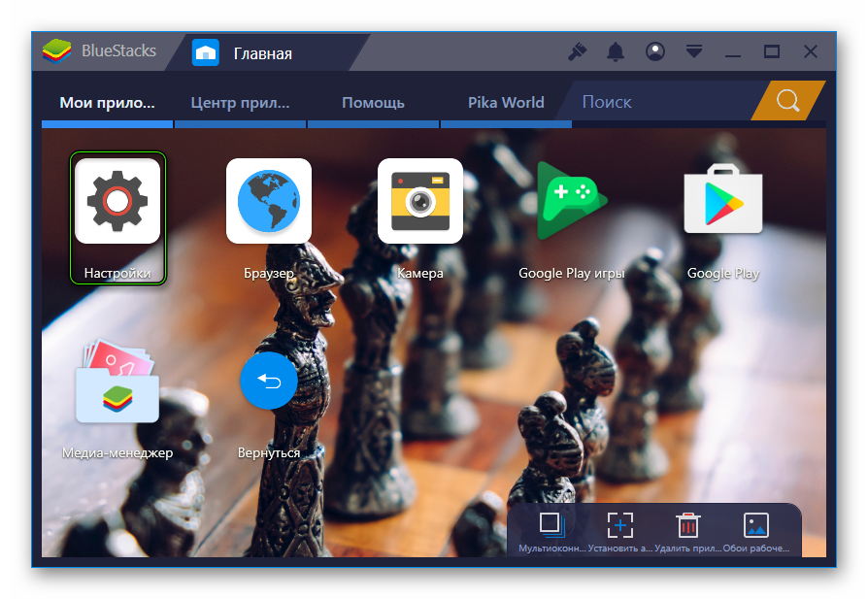Select the Мои прило... tab

(108, 103)
